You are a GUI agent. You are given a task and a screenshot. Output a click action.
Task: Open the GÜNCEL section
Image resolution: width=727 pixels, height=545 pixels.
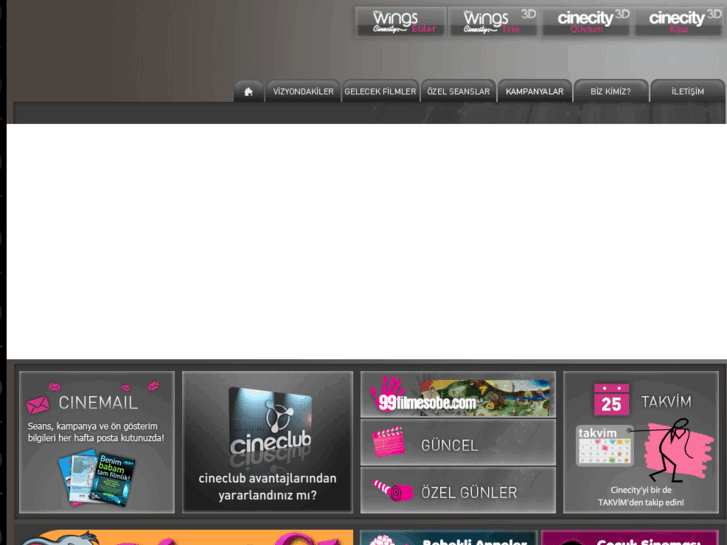tap(458, 442)
